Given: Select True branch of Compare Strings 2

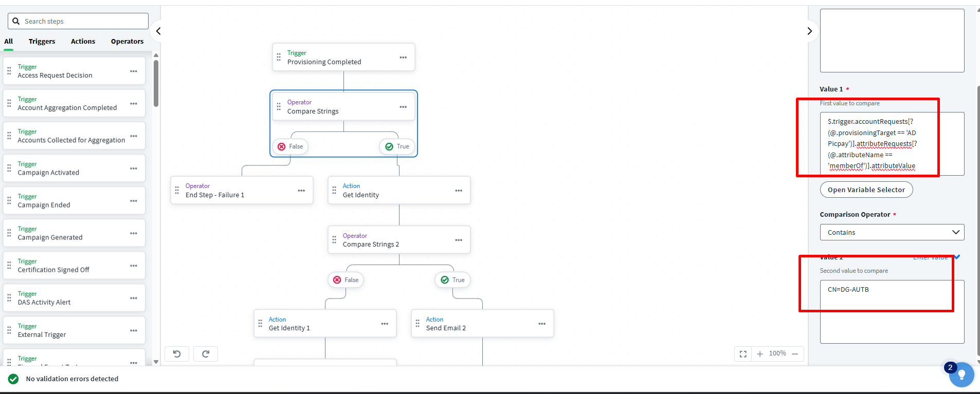Looking at the screenshot, I should tap(453, 280).
